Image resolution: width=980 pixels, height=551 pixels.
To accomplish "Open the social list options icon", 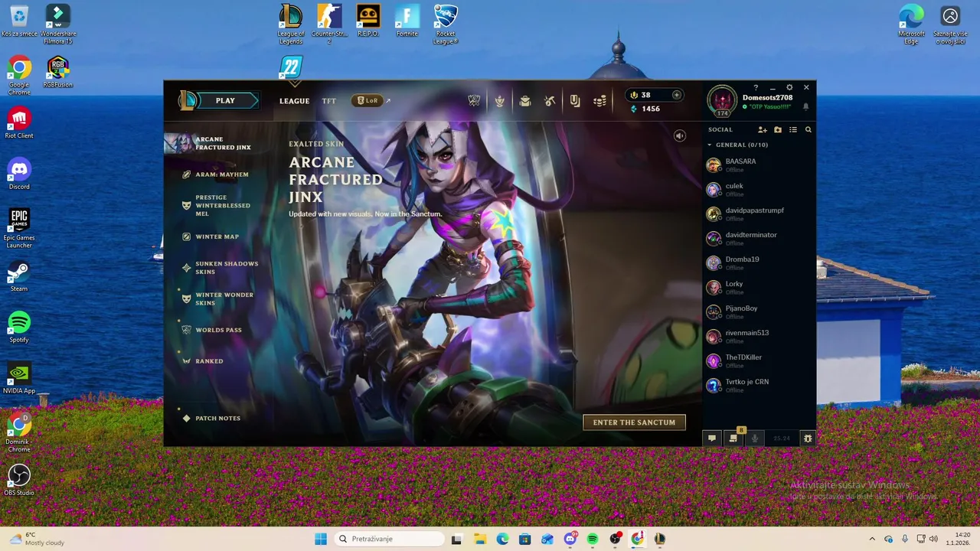I will (x=793, y=129).
